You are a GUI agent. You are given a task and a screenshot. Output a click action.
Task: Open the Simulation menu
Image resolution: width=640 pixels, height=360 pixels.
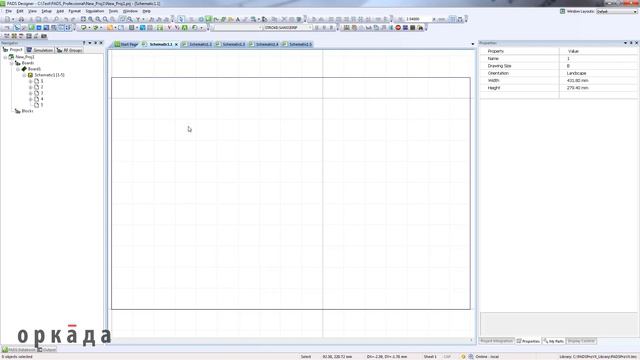[95, 11]
